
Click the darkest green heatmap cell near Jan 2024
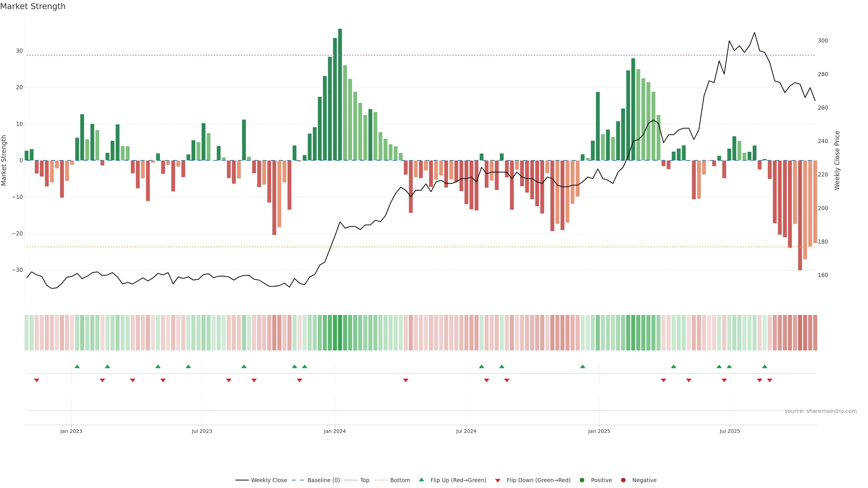coord(340,333)
